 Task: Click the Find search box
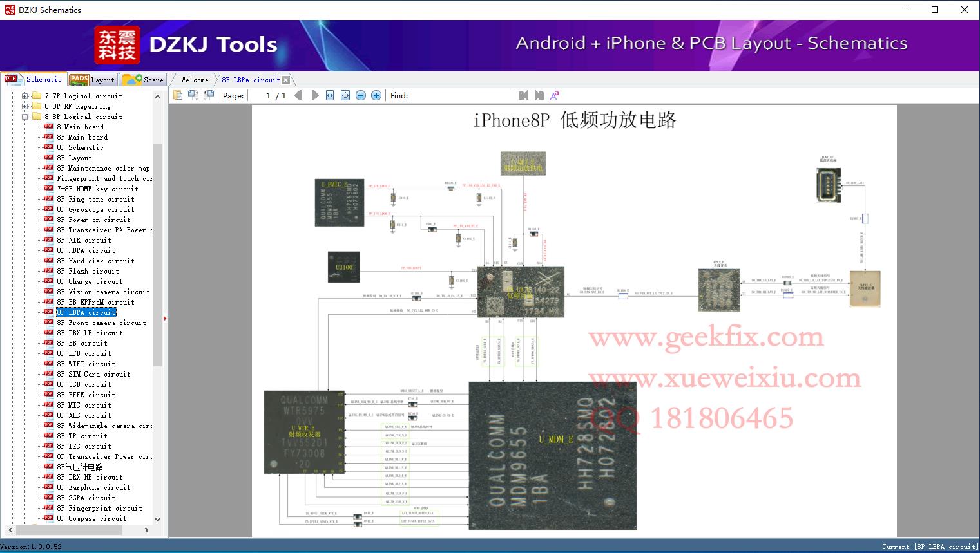pos(463,95)
